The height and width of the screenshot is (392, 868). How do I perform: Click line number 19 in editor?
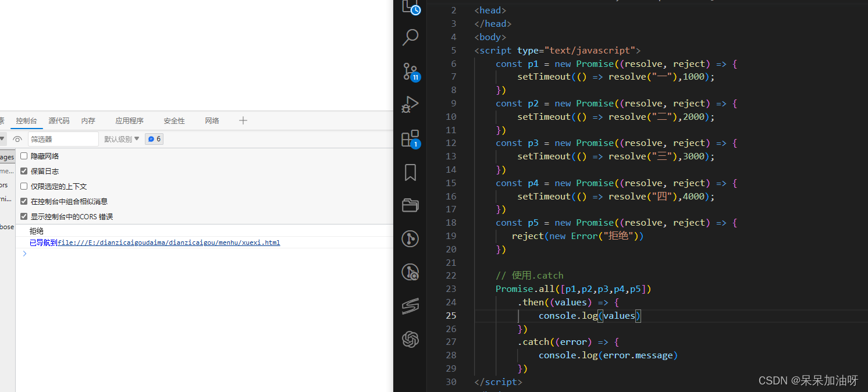point(451,236)
